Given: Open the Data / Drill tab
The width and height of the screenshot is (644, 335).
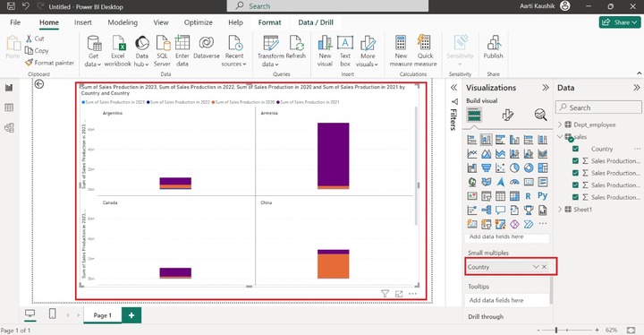Looking at the screenshot, I should click(x=316, y=22).
